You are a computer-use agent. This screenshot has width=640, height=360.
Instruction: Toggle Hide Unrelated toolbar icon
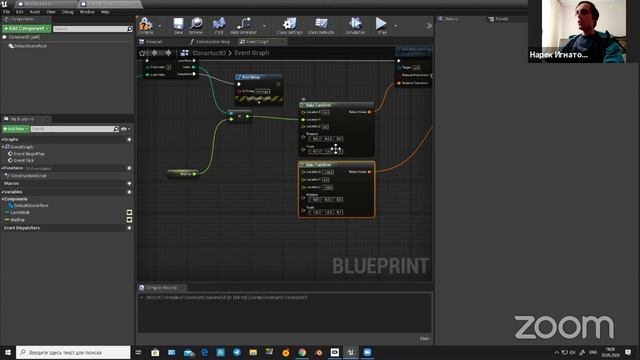pos(244,25)
